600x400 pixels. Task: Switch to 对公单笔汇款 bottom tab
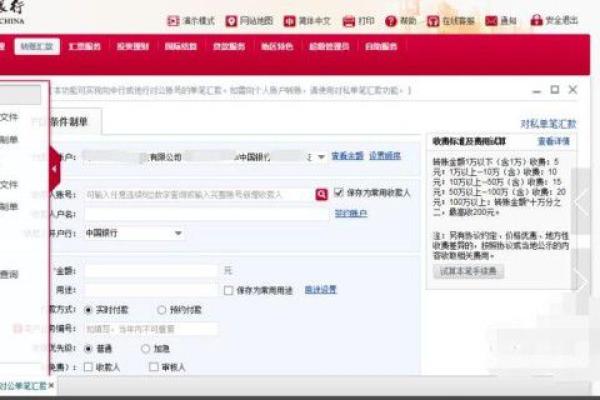click(23, 385)
